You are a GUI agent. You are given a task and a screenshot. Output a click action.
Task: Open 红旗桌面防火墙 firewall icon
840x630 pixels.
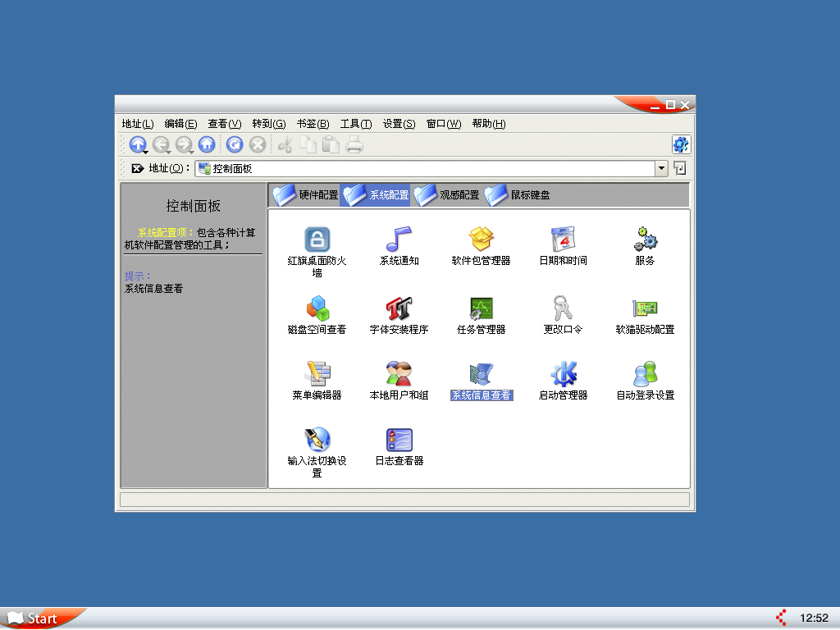click(317, 240)
